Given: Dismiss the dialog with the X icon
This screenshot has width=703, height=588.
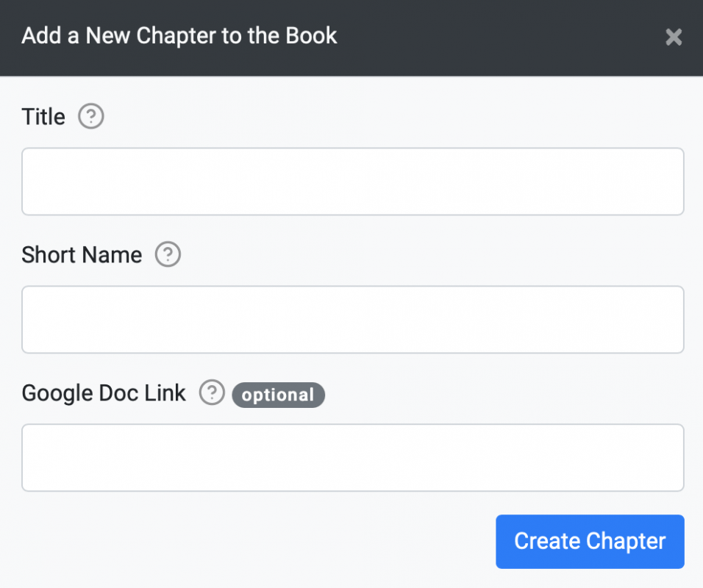Looking at the screenshot, I should [674, 37].
